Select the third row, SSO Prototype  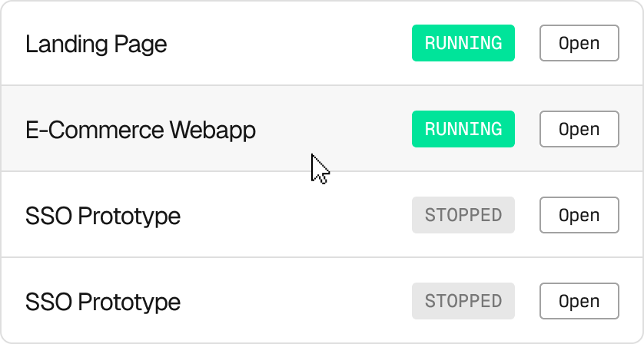click(x=307, y=216)
